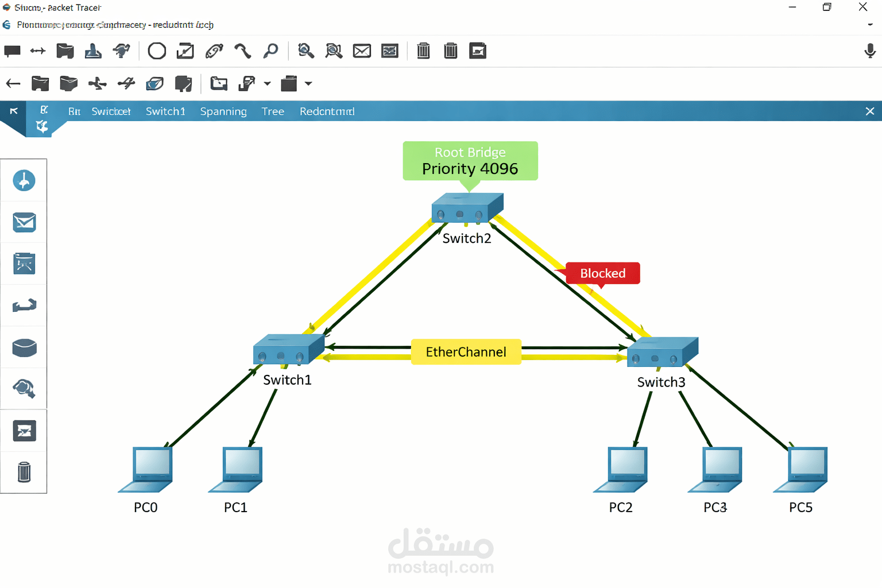Click Switch1 in the blue banner
This screenshot has width=882, height=588.
point(165,111)
